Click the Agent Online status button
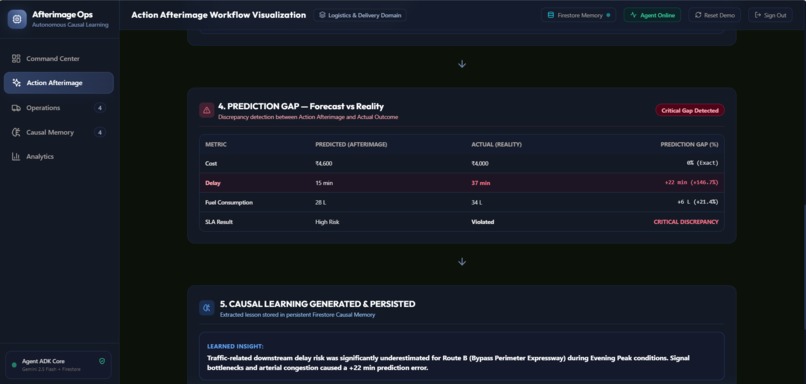 click(x=652, y=15)
